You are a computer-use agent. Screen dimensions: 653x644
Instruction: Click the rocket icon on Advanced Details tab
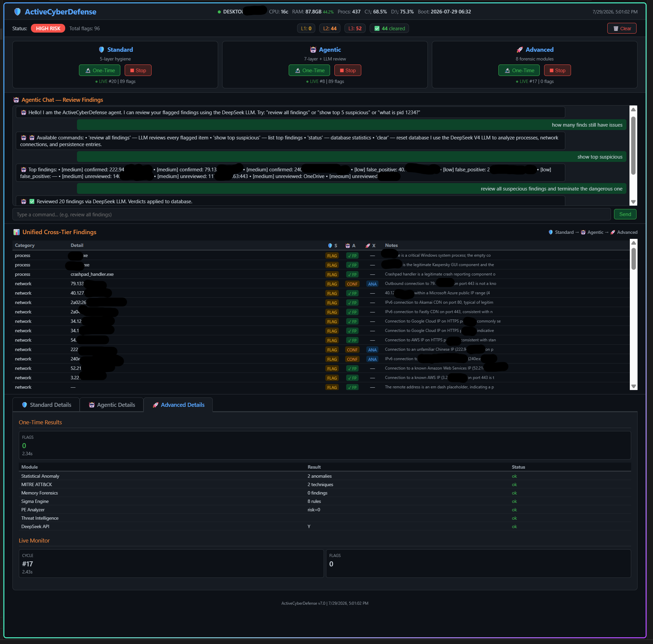(x=156, y=405)
